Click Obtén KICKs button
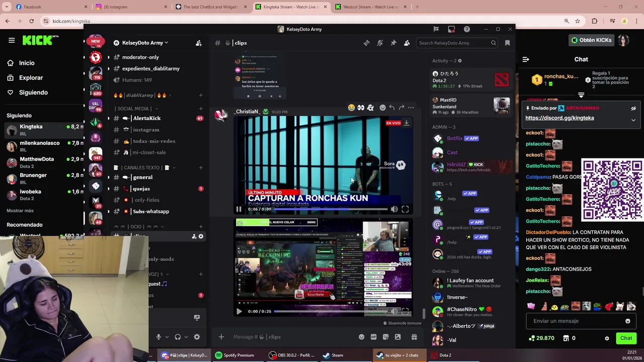 point(592,40)
